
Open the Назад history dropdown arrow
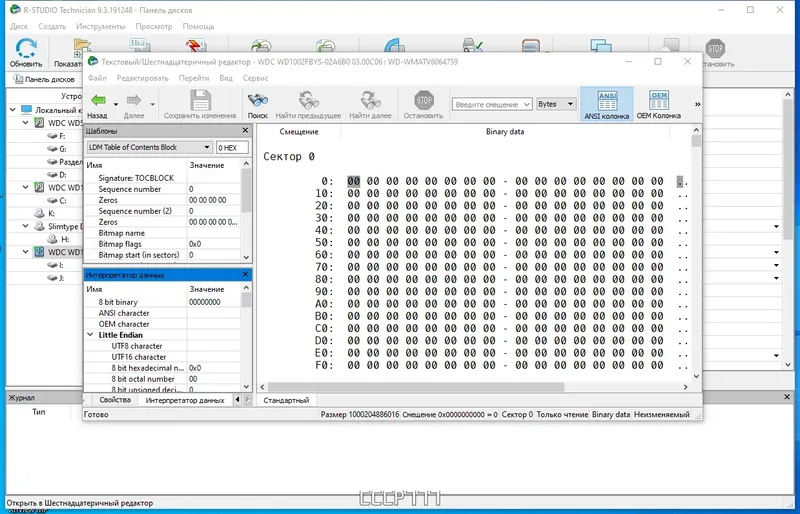coord(116,104)
